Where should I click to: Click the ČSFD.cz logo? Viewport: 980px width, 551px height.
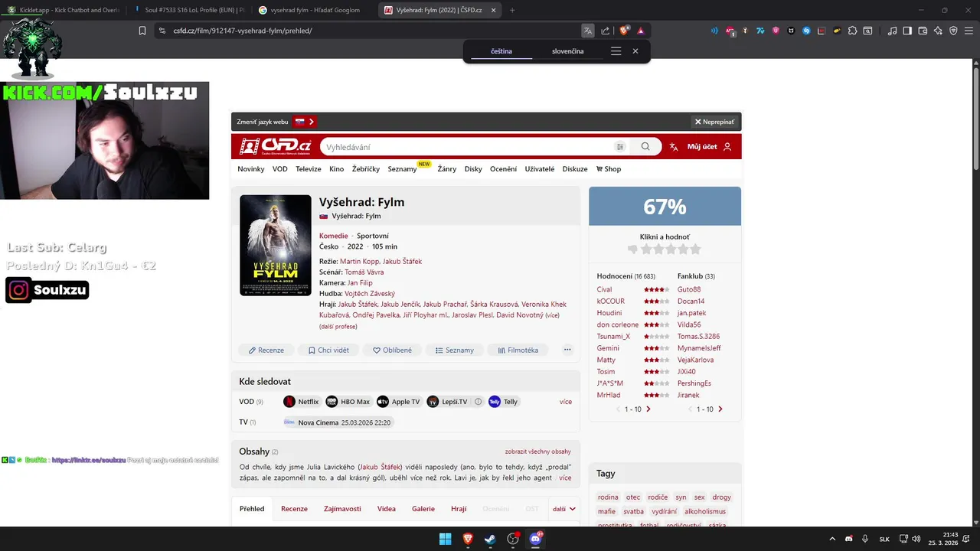coord(275,146)
